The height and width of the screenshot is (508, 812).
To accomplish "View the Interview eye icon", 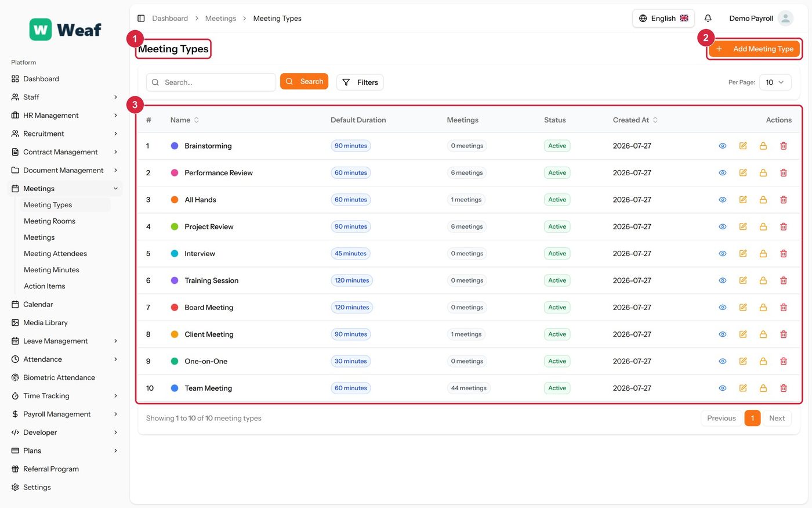I will (723, 254).
